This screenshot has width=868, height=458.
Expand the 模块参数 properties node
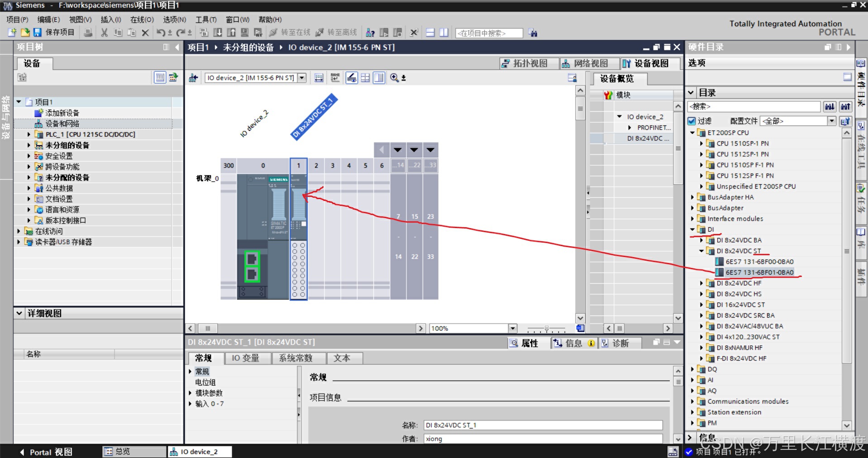tap(191, 393)
